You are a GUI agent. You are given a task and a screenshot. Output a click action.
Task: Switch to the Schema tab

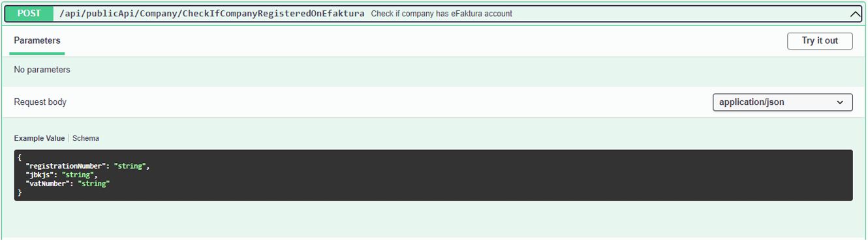point(85,138)
